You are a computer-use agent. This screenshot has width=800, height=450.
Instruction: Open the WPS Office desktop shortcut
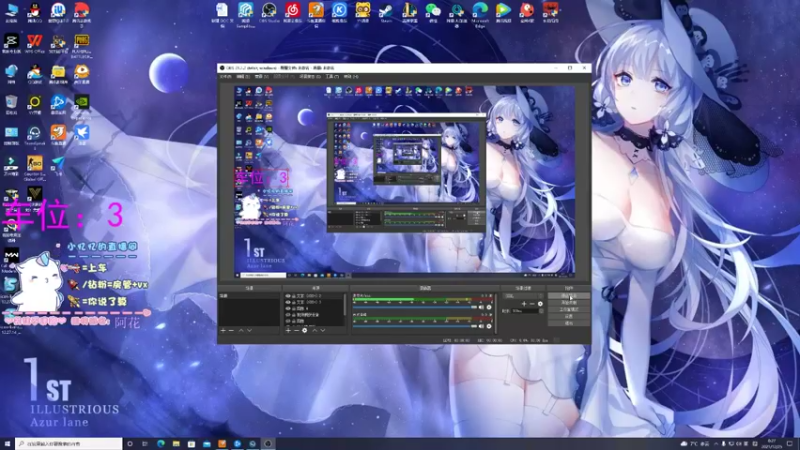pyautogui.click(x=34, y=44)
